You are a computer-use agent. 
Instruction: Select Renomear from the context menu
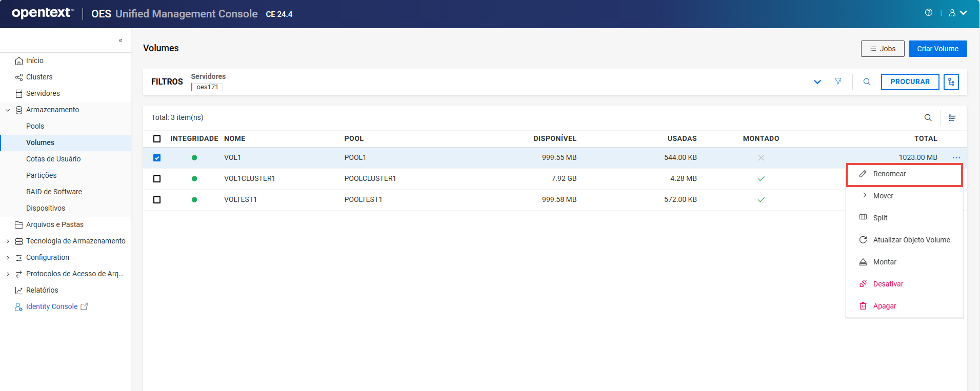point(889,174)
